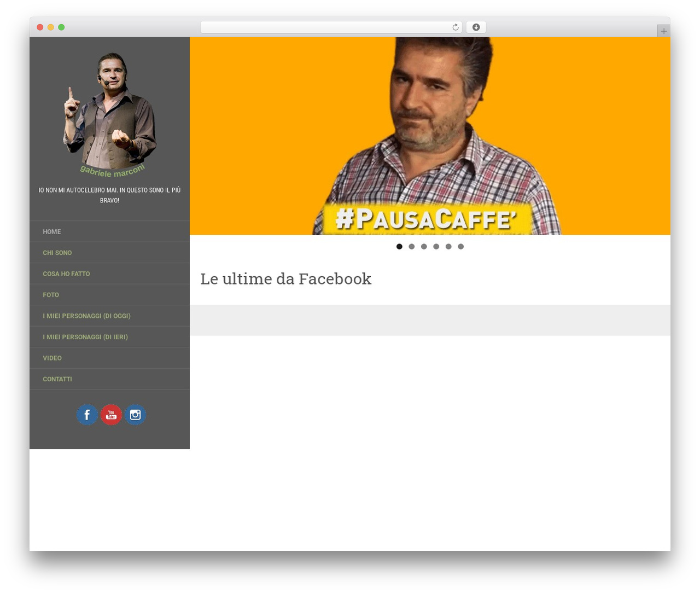
Task: Add a new browser tab with plus
Action: 663,31
